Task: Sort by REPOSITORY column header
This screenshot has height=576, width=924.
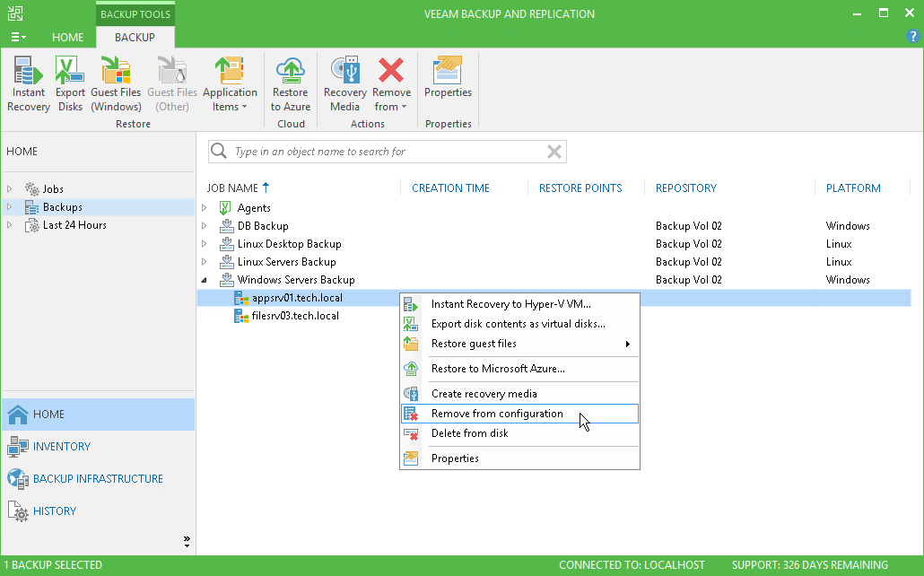Action: (x=686, y=188)
